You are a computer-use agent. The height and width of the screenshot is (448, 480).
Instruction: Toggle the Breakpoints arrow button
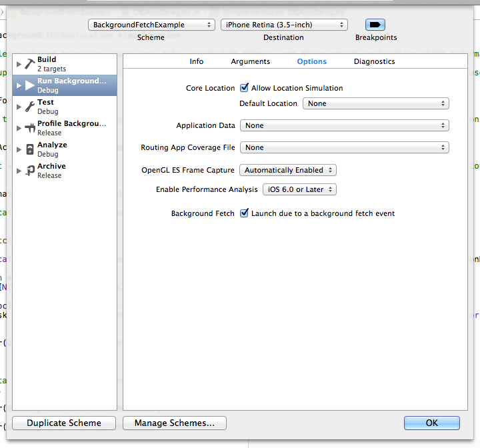pyautogui.click(x=375, y=25)
